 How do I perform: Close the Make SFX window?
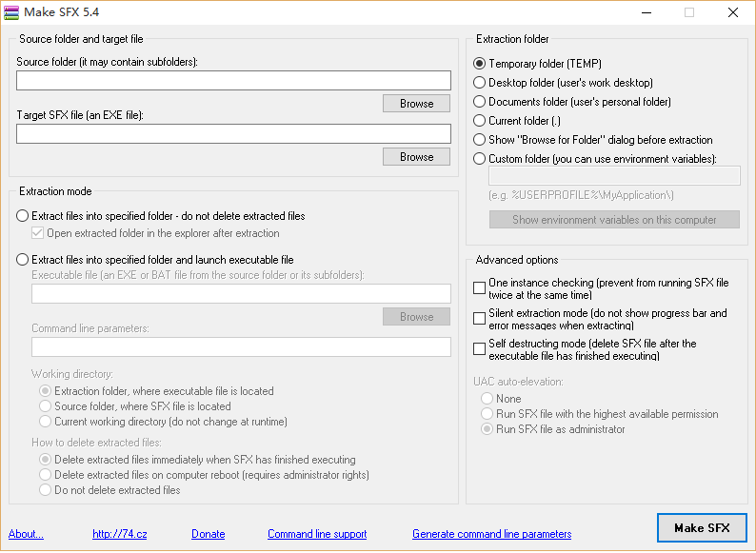click(733, 12)
